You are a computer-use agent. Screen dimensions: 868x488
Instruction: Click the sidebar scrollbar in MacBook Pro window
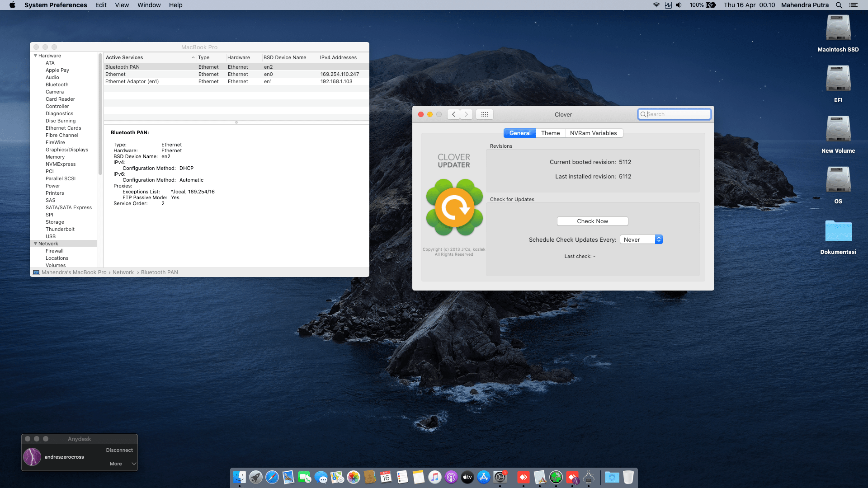(100, 114)
